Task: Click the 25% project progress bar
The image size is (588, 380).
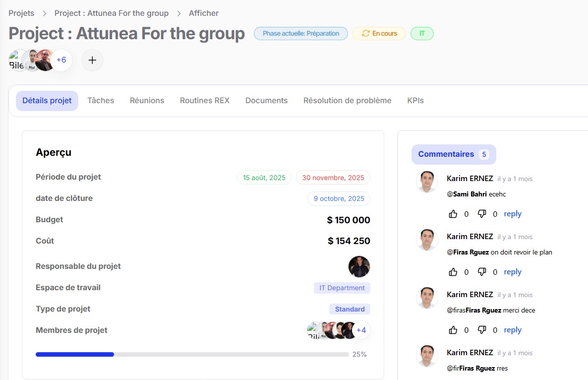Action: pyautogui.click(x=192, y=354)
